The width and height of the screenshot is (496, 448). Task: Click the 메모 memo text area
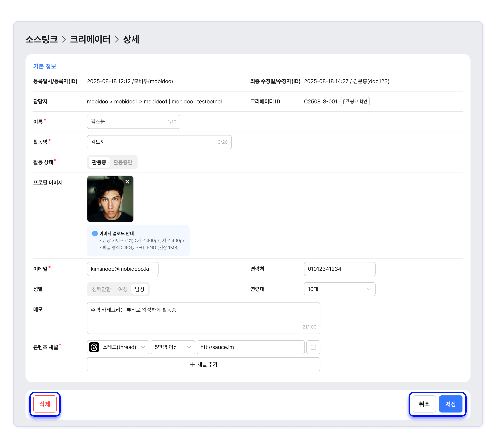click(x=203, y=318)
